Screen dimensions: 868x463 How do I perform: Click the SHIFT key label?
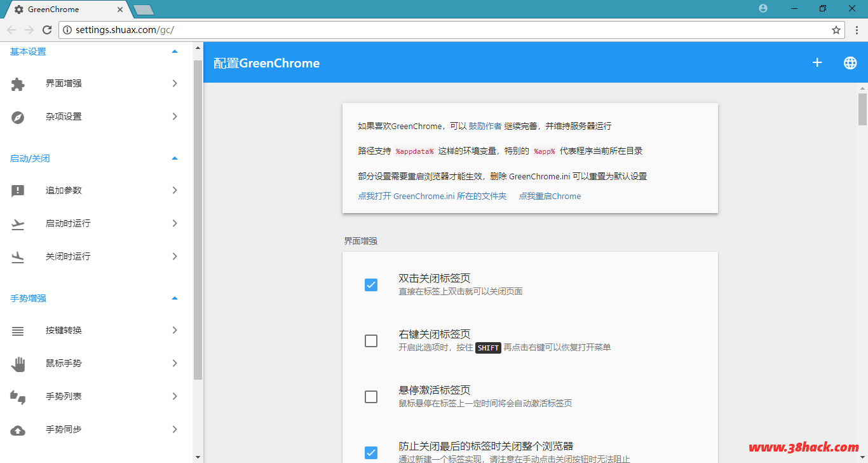click(x=488, y=348)
